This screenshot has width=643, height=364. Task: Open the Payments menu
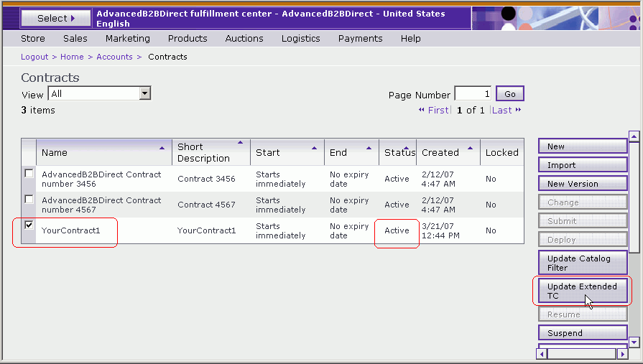tap(360, 39)
